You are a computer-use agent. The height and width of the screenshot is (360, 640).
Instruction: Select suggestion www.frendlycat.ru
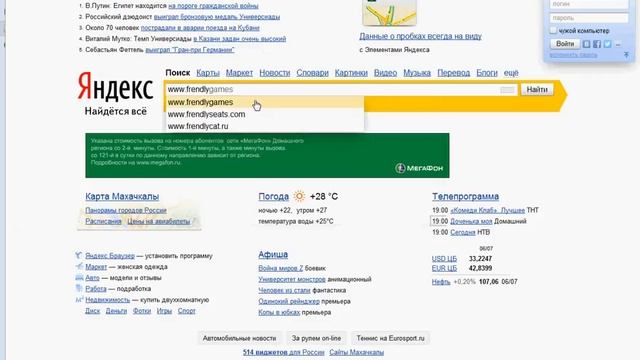point(265,126)
